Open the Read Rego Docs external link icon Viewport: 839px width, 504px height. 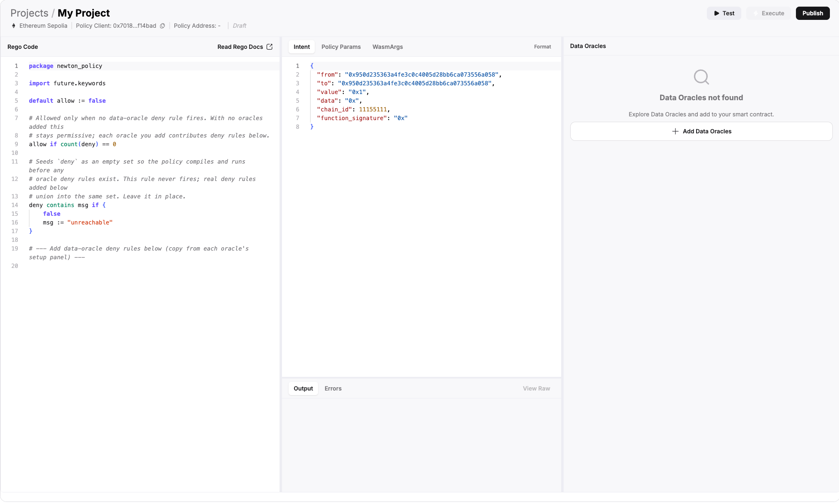pos(270,47)
